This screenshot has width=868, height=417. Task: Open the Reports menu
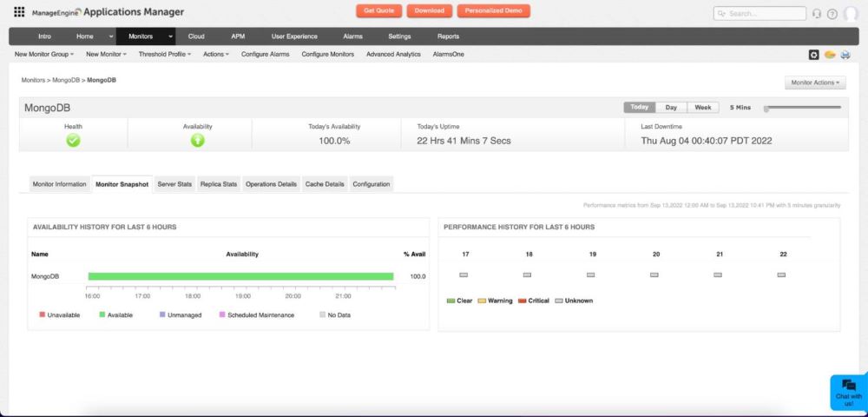click(x=449, y=36)
